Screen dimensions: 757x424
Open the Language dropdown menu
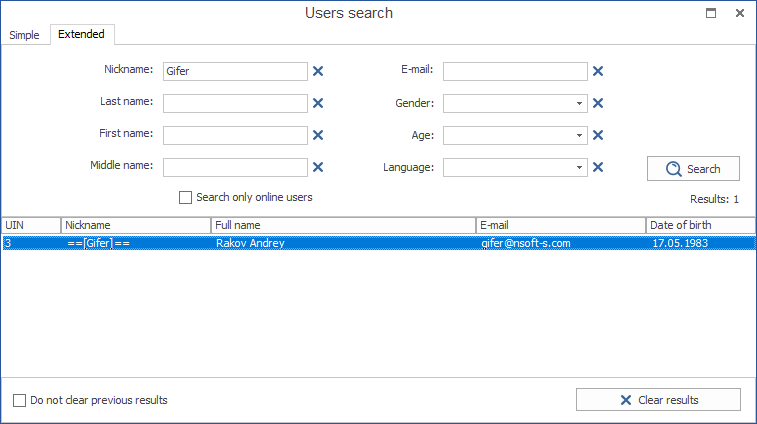579,167
